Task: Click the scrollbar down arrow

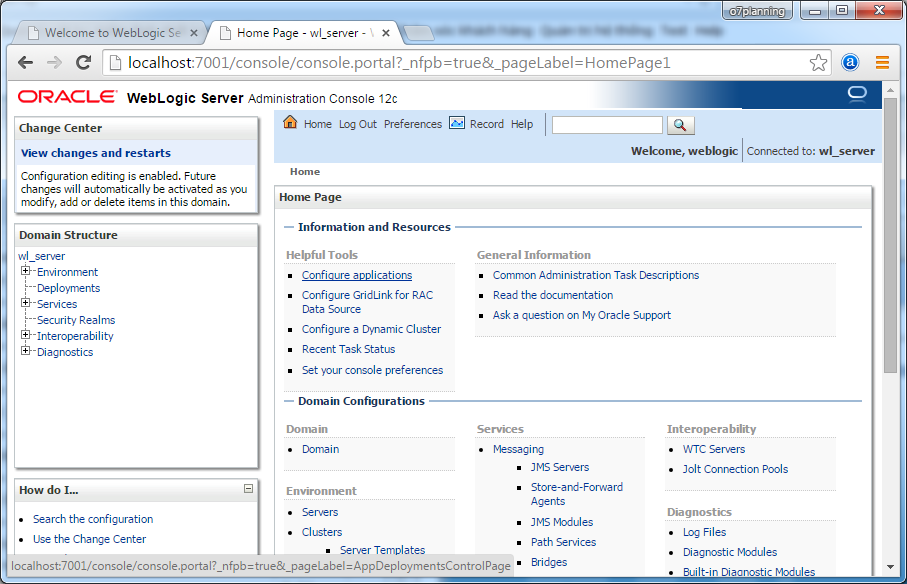Action: pos(890,567)
